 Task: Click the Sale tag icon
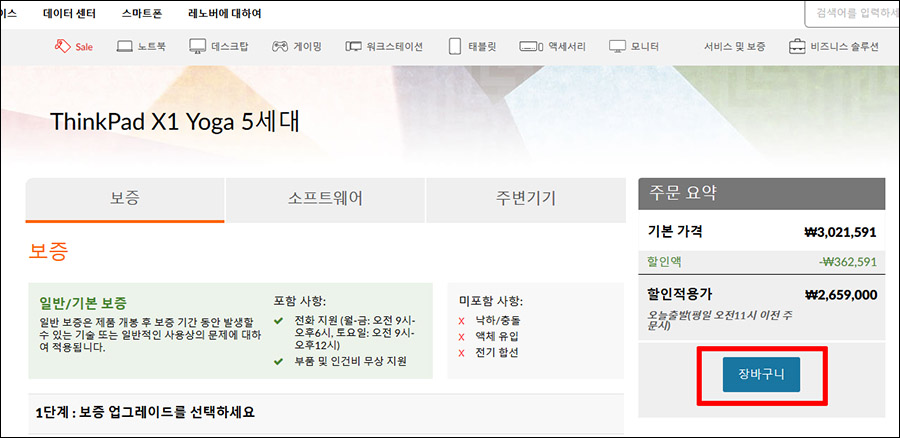(63, 46)
